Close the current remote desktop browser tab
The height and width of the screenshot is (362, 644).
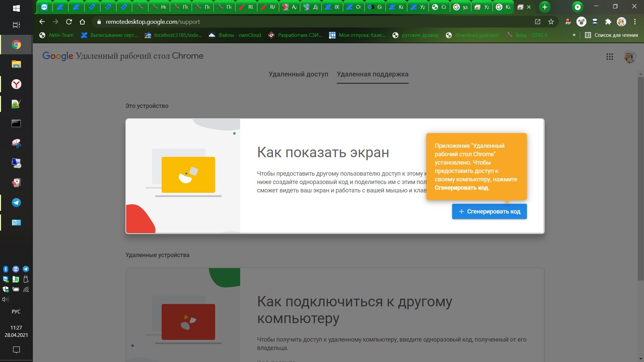tap(529, 7)
